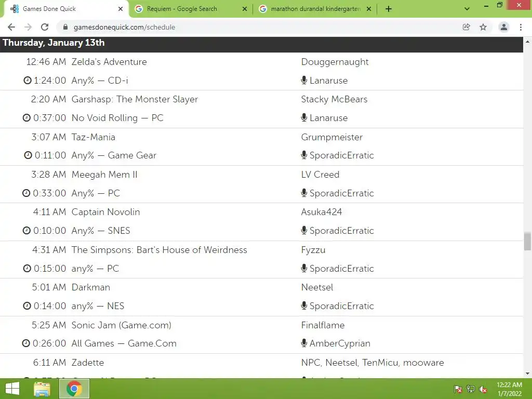Share this page from the address bar
This screenshot has height=399, width=532.
(467, 27)
